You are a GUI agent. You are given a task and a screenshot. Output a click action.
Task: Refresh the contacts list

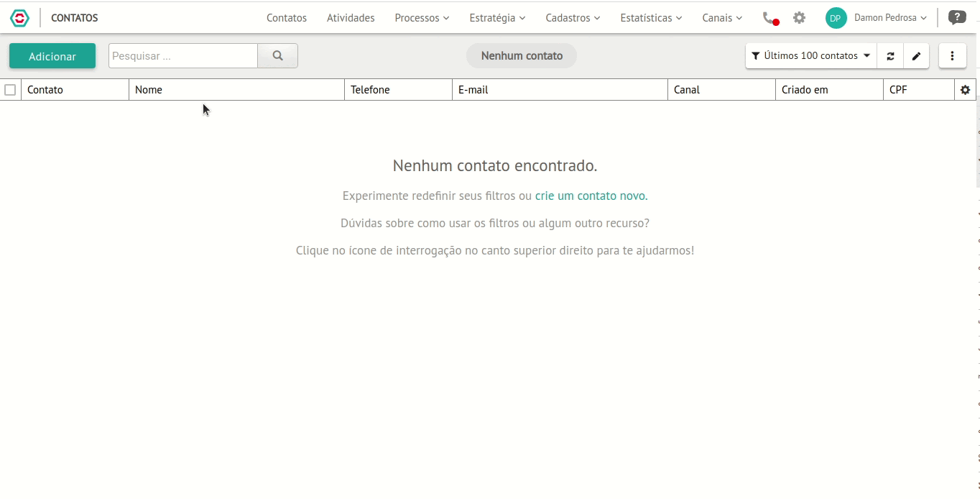click(x=890, y=56)
